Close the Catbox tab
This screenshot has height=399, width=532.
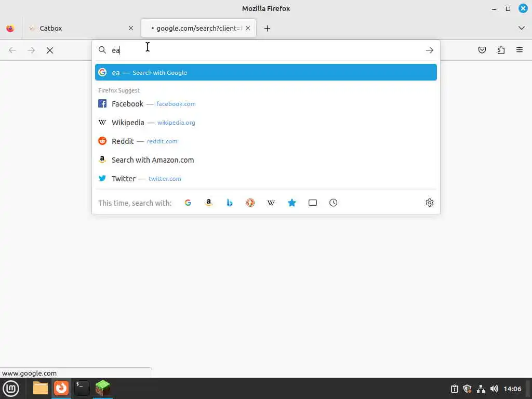(130, 28)
